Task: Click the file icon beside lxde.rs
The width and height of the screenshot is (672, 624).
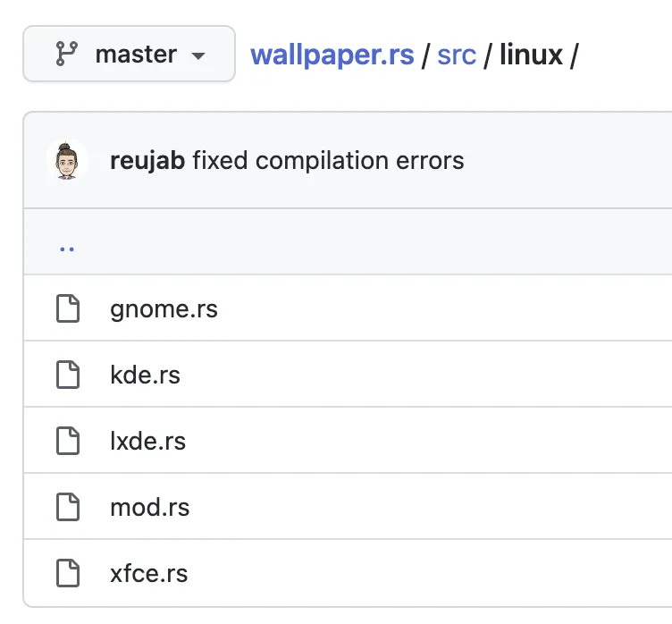Action: [68, 442]
